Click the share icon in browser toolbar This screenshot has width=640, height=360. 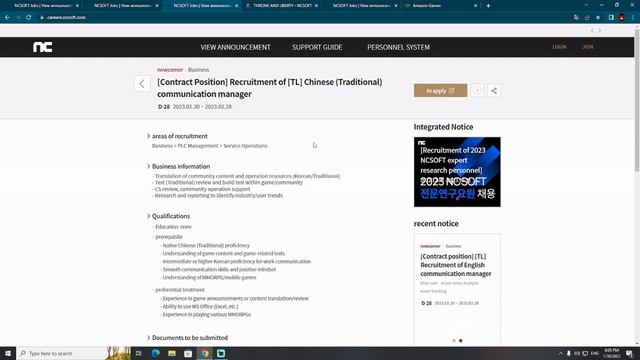pos(587,18)
